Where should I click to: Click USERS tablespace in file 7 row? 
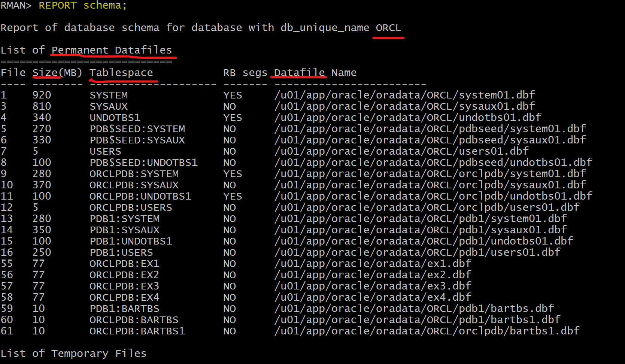click(105, 151)
